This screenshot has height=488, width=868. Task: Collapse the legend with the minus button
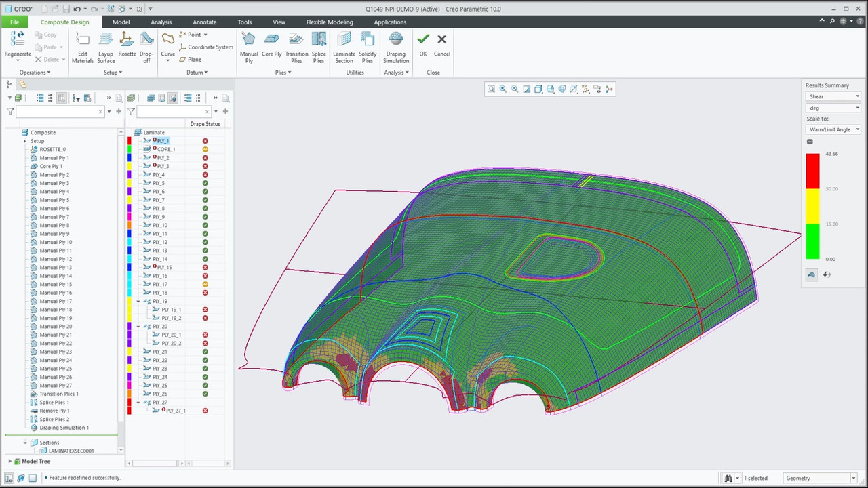click(x=810, y=142)
